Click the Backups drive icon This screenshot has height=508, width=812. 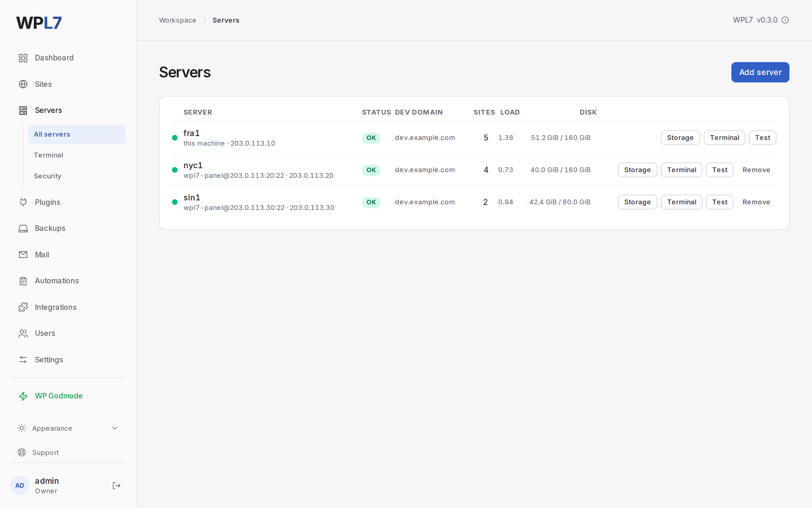tap(23, 229)
